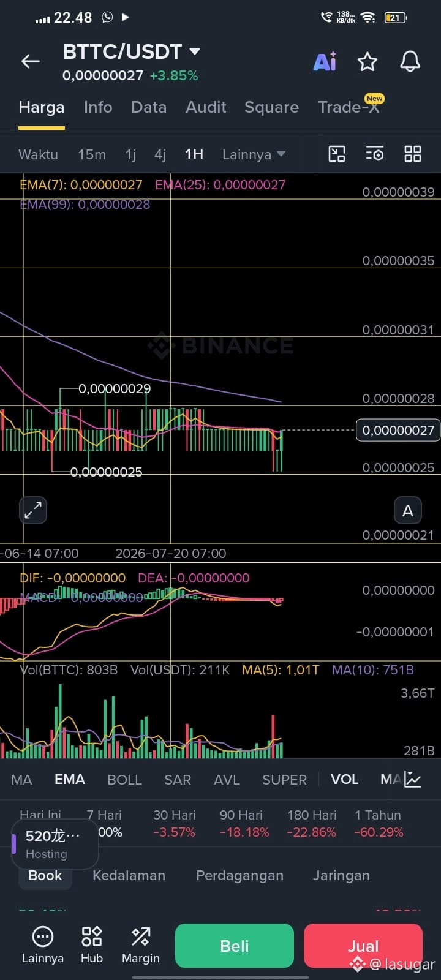Switch to the Data tab
Viewport: 441px width, 980px height.
(149, 107)
